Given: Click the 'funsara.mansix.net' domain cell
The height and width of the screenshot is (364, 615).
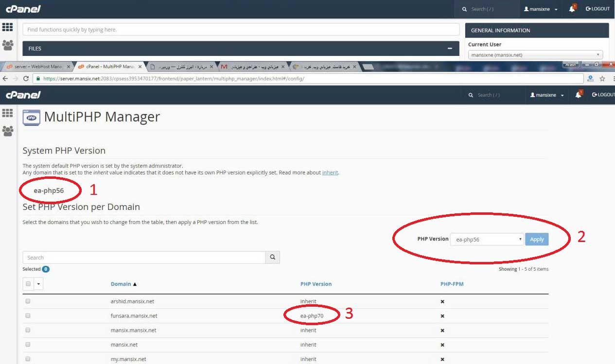Looking at the screenshot, I should point(134,316).
